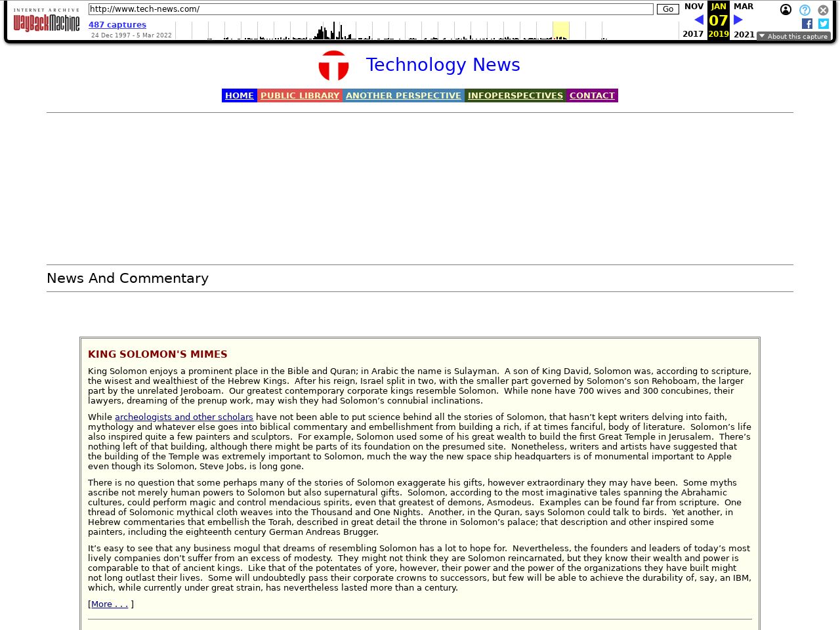Navigate to INFOPERSPECTIVES tab
This screenshot has height=630, width=840.
pos(515,96)
